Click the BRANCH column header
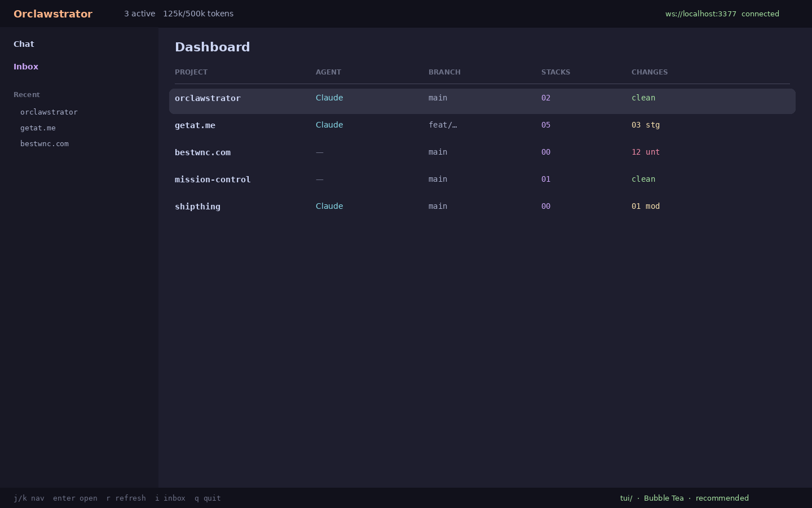812x508 pixels. pyautogui.click(x=444, y=72)
